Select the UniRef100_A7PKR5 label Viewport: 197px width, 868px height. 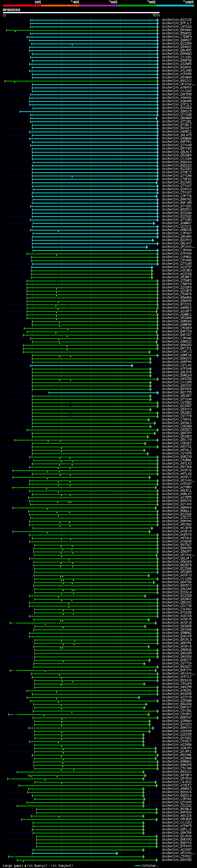(x=177, y=74)
